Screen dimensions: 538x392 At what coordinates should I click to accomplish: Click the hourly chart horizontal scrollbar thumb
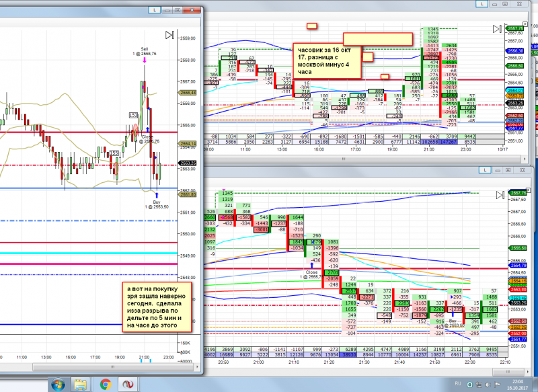pyautogui.click(x=344, y=159)
